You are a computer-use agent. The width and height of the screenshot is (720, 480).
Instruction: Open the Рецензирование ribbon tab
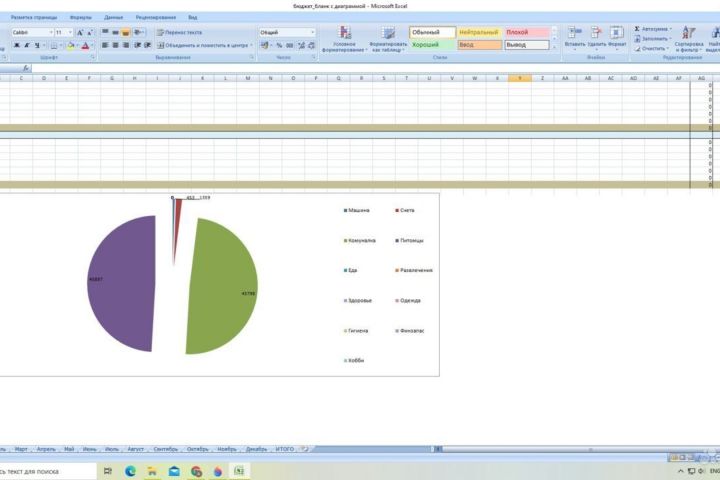coord(156,17)
